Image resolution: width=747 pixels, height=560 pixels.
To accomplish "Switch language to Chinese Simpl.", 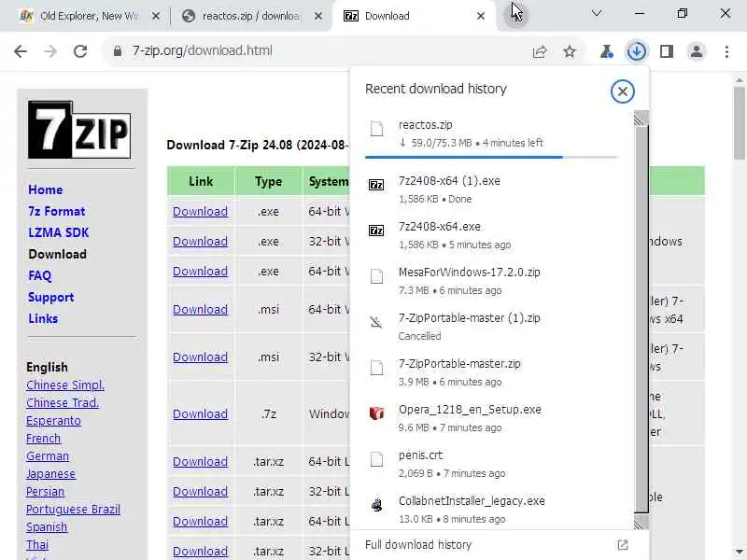I will (65, 385).
